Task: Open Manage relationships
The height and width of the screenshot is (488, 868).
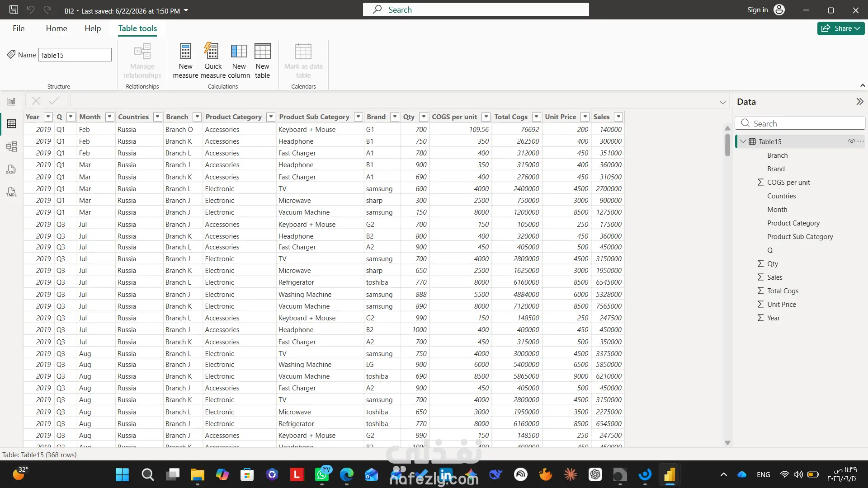Action: [x=142, y=61]
